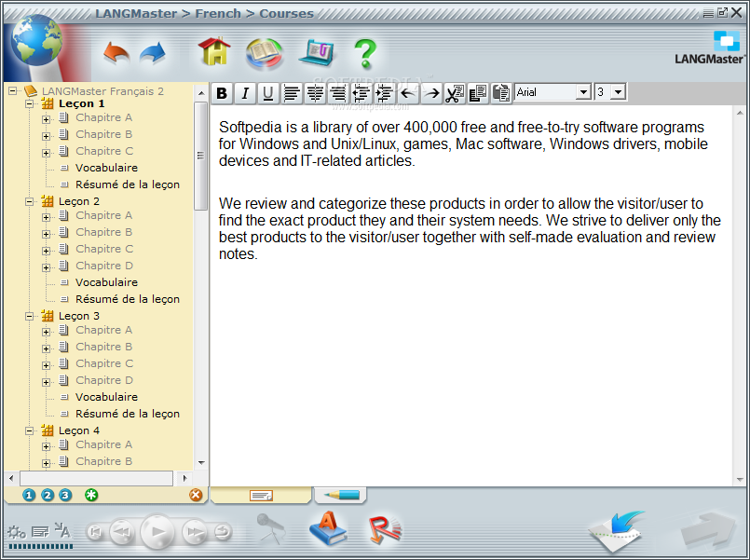The width and height of the screenshot is (750, 560).
Task: Click the redo right-arrow button
Action: click(x=431, y=93)
